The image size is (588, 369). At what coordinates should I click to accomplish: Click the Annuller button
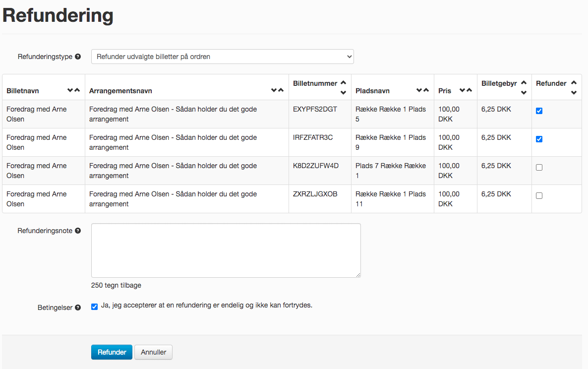(x=153, y=352)
